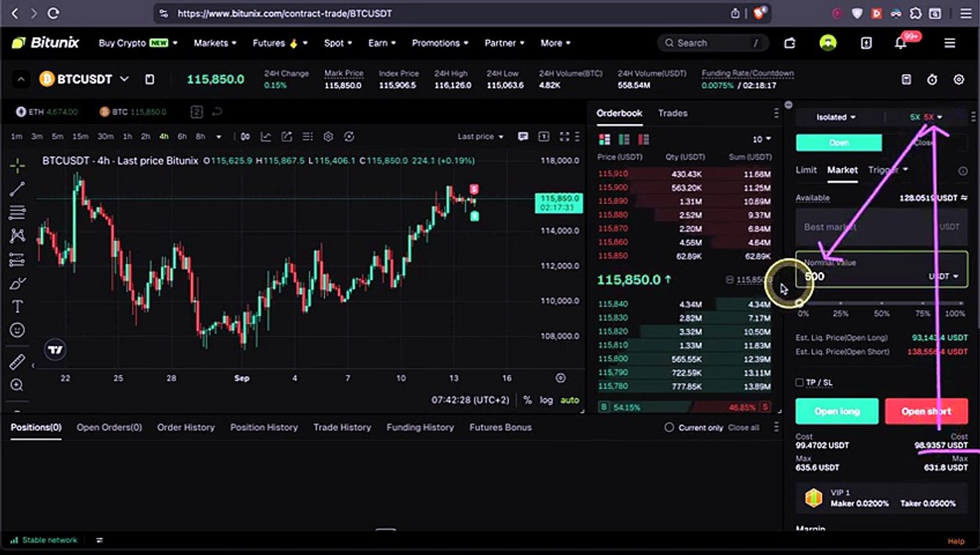Screen dimensions: 980x555
Task: Open the Earn menu
Action: [382, 43]
